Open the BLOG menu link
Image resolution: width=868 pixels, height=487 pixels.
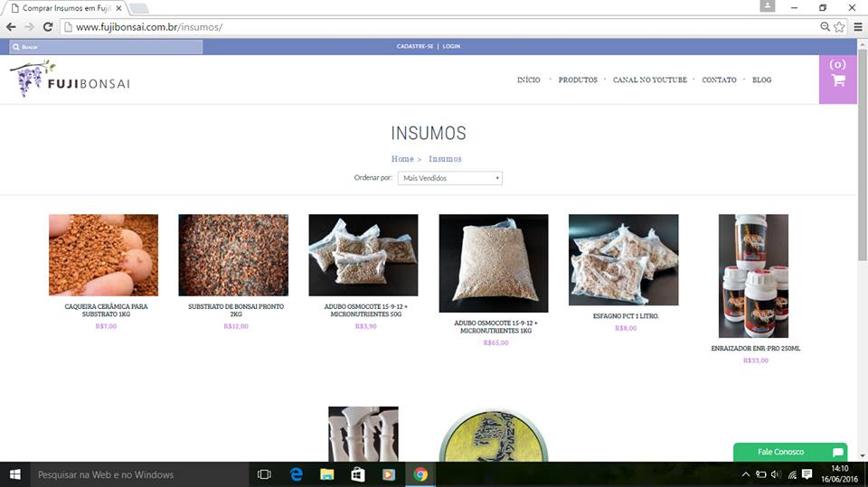761,80
